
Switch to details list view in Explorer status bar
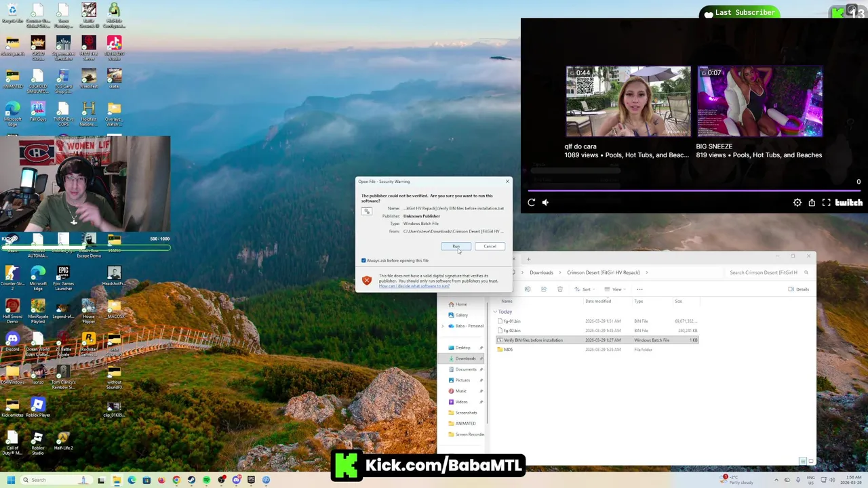click(802, 462)
